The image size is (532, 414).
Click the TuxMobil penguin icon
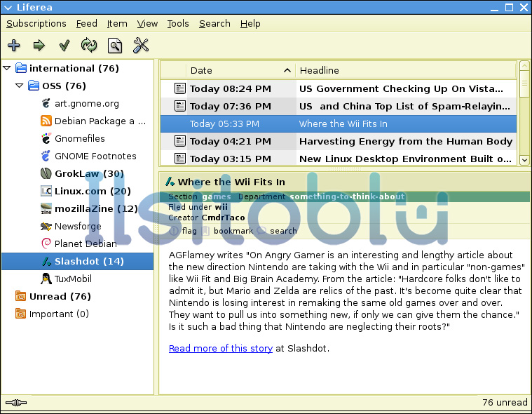tap(46, 279)
